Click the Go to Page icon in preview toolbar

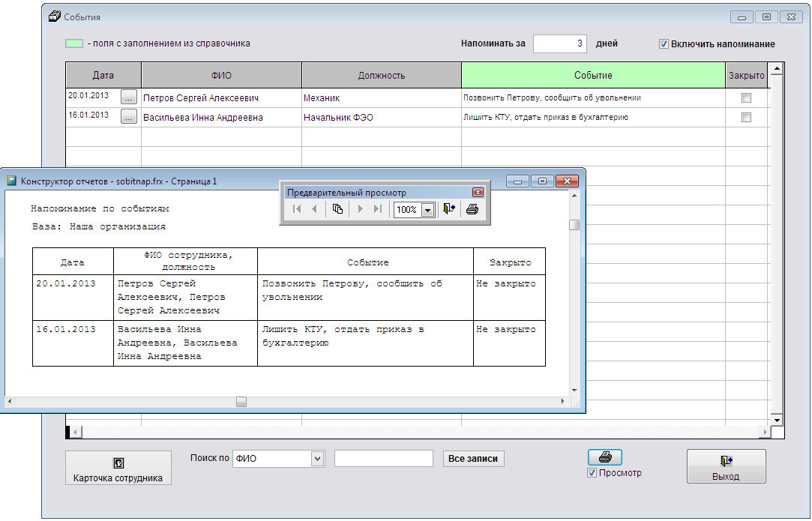point(337,210)
